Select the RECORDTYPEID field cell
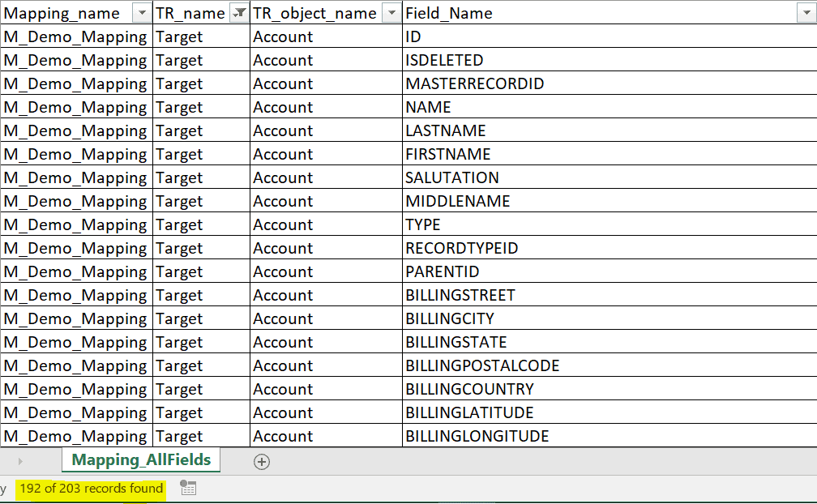 tap(610, 248)
